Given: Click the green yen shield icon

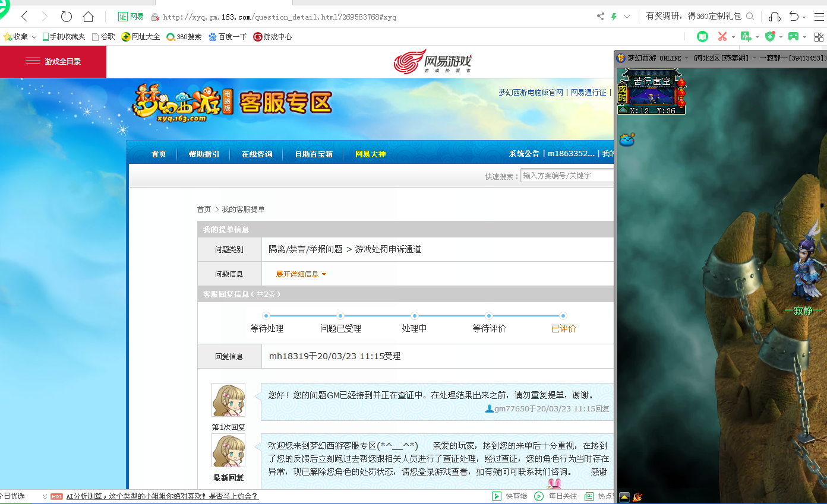Looking at the screenshot, I should [770, 37].
